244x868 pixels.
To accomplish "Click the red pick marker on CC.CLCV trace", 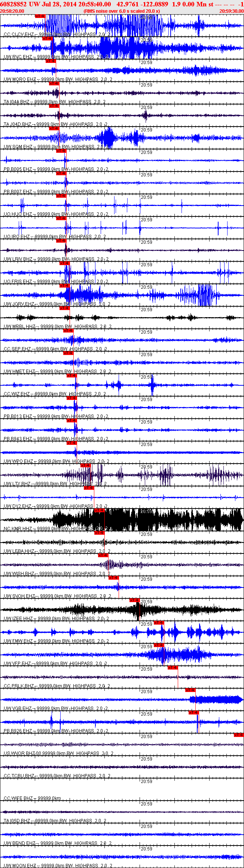I will point(40,16).
